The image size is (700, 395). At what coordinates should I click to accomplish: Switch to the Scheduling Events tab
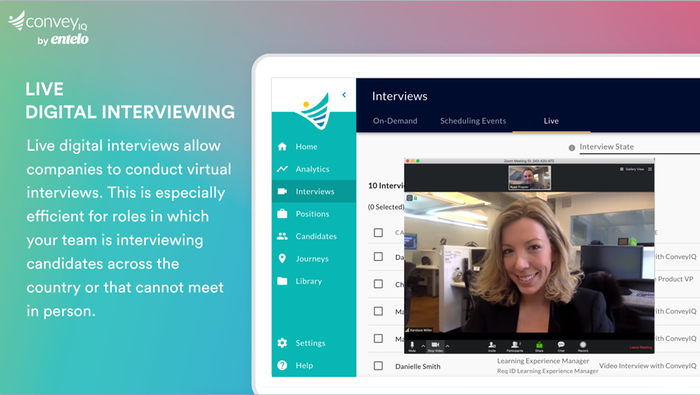(473, 121)
